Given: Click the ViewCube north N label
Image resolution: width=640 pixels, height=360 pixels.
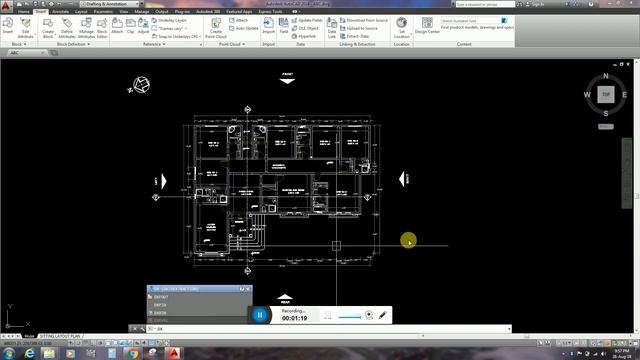Looking at the screenshot, I should pyautogui.click(x=606, y=76).
